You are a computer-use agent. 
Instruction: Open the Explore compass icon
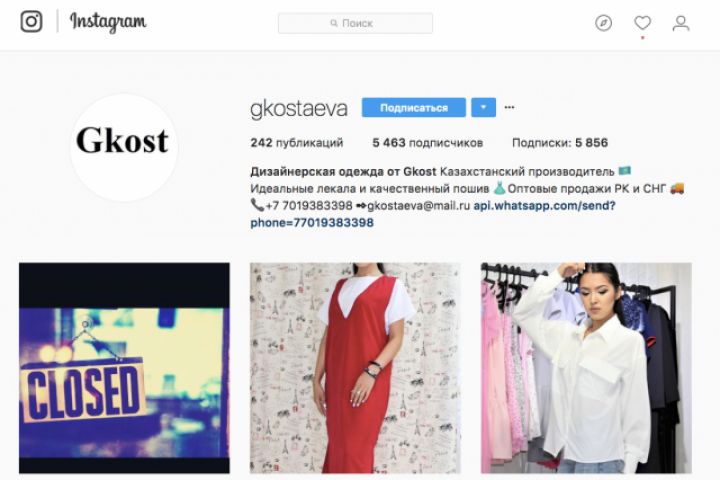tap(603, 23)
